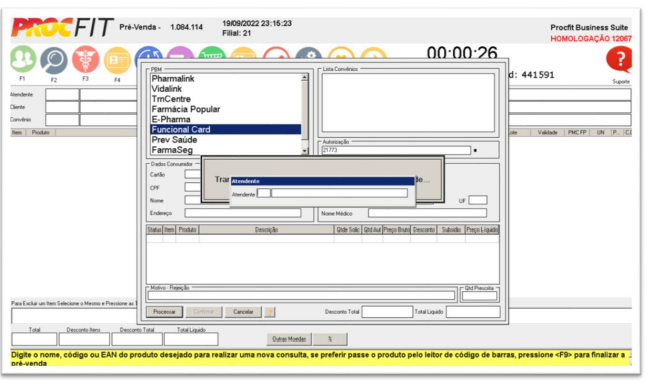Screen dimensions: 650x385
Task: Open Outras Moedas button
Action: point(289,339)
